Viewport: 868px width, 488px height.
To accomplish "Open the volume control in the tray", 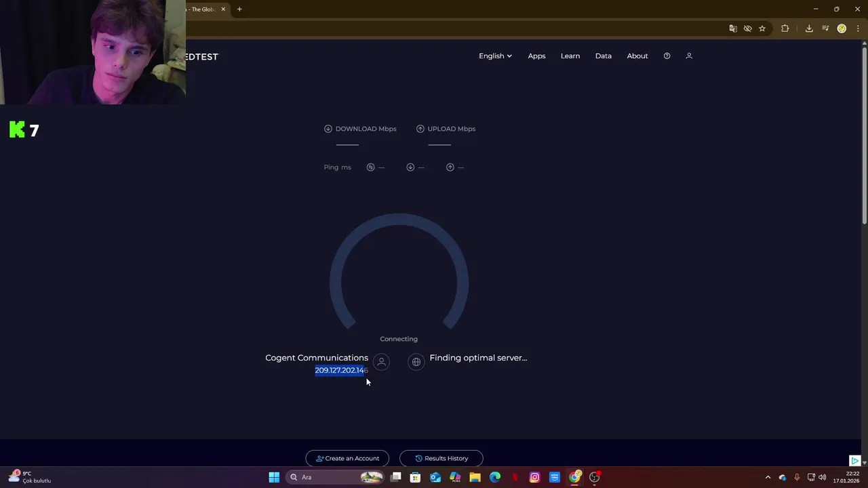I will (x=823, y=477).
